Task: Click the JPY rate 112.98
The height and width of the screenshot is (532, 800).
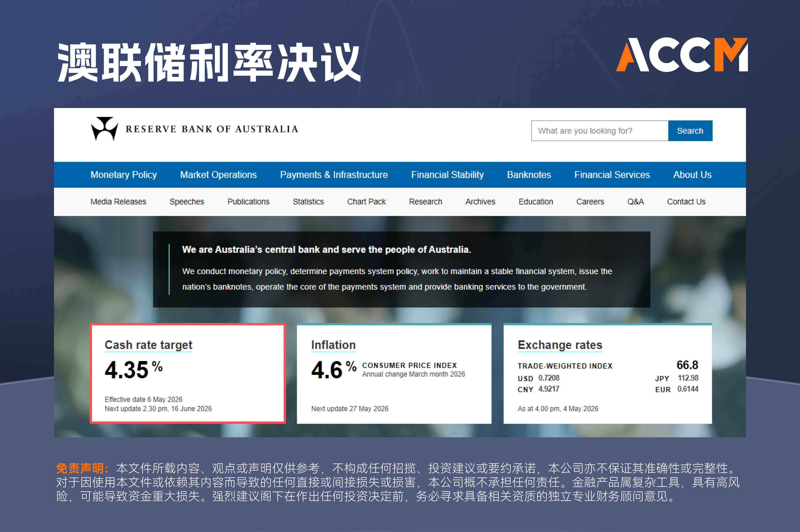Action: pos(688,378)
